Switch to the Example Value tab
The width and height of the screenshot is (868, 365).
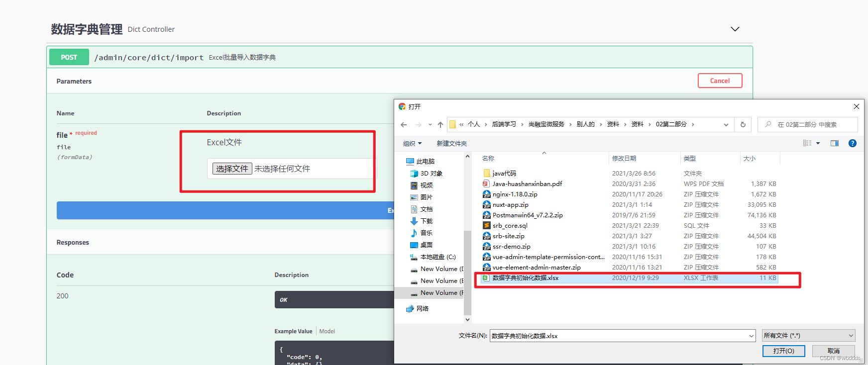[293, 331]
